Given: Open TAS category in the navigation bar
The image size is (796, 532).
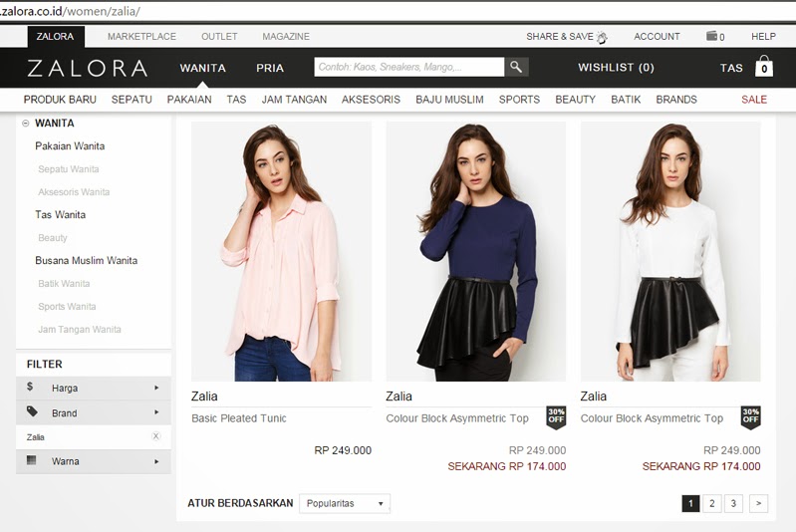Looking at the screenshot, I should coord(236,100).
